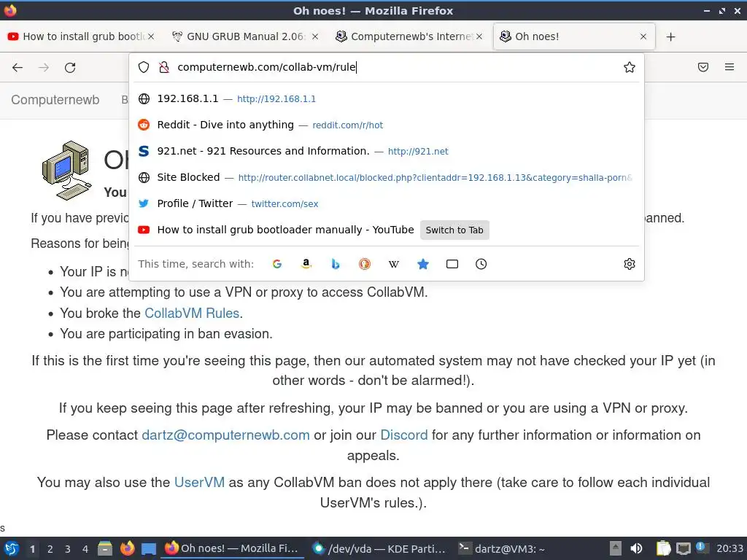
Task: Switch to the dartz@VM3 terminal window
Action: (502, 548)
